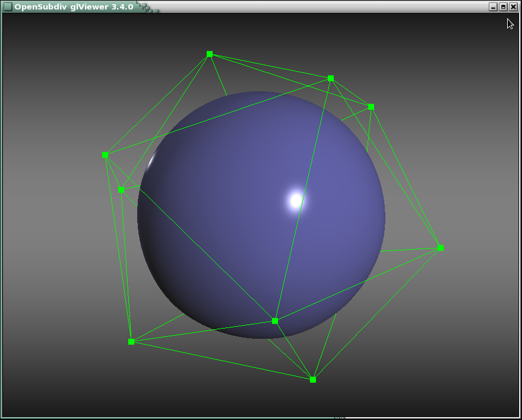Select the rightmost green control vertex
Screen dimensions: 522x420
coord(441,248)
